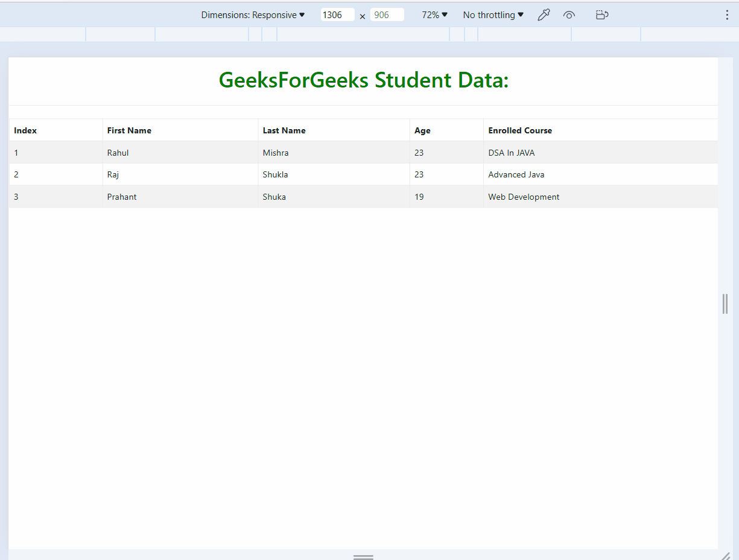Select the last name cell Shukla

coord(334,174)
